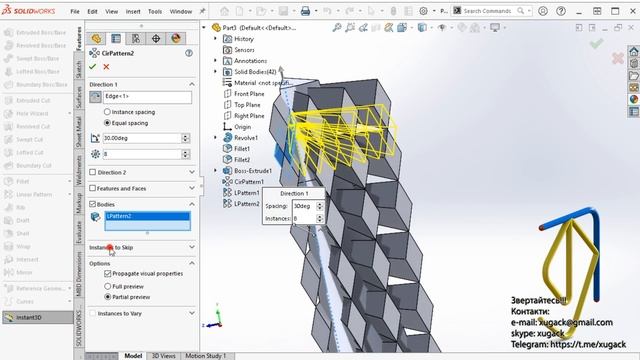640x360 pixels.
Task: Click the Search Commands field
Action: [488, 11]
